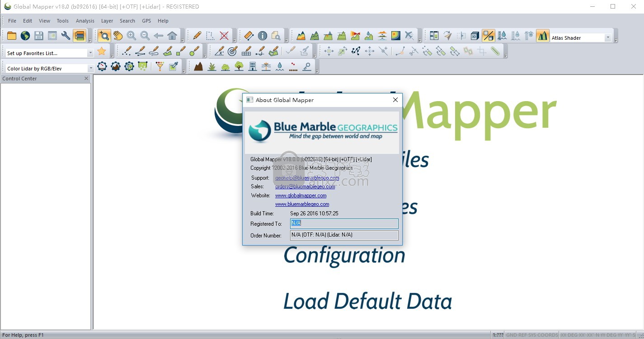Open the GPS menu
The height and width of the screenshot is (339, 644).
146,21
